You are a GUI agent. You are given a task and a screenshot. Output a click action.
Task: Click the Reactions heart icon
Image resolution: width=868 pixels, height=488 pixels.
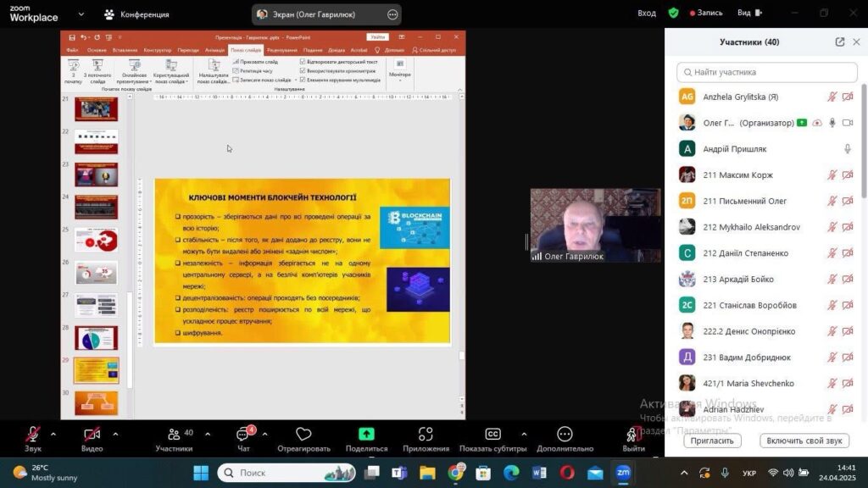click(303, 435)
